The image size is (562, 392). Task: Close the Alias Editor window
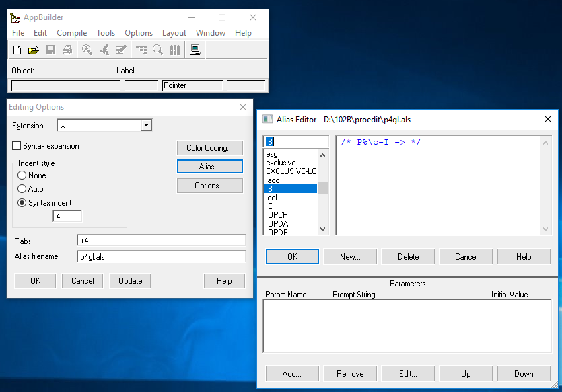(x=548, y=119)
